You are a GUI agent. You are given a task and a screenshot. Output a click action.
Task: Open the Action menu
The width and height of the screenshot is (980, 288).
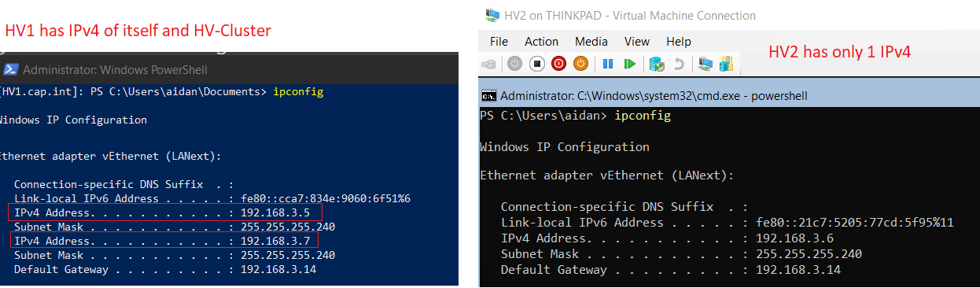click(x=541, y=41)
